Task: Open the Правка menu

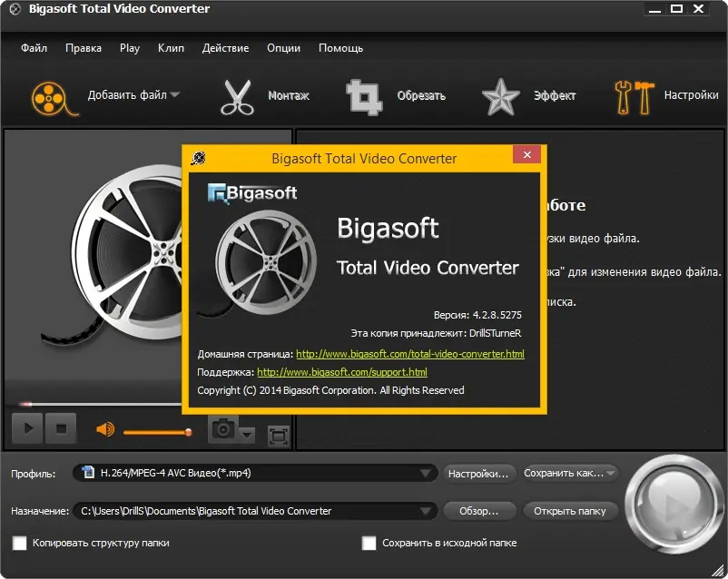Action: [84, 48]
